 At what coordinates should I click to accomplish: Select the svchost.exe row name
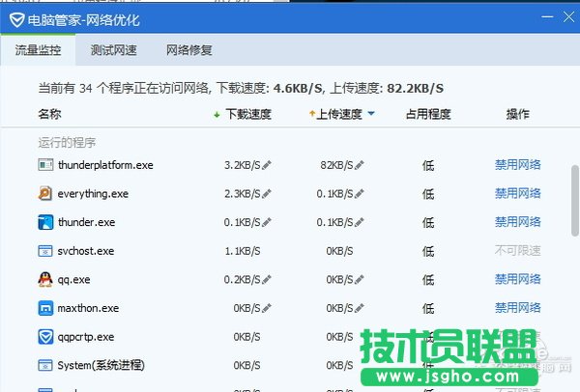86,251
